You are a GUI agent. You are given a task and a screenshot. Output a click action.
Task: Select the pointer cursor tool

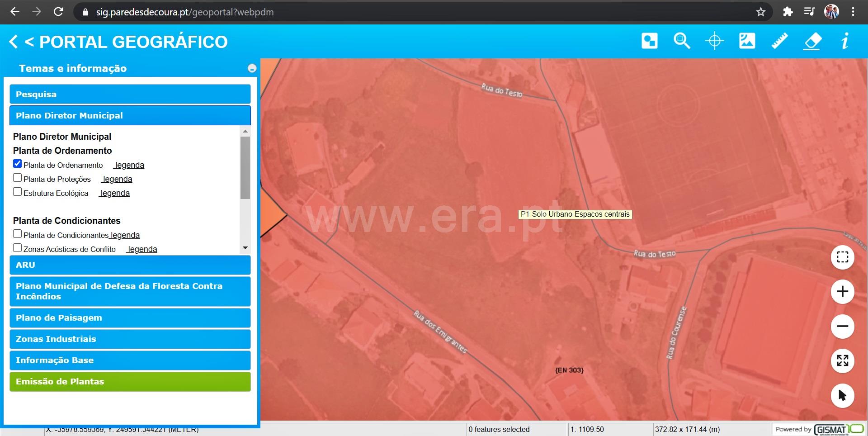pos(842,395)
